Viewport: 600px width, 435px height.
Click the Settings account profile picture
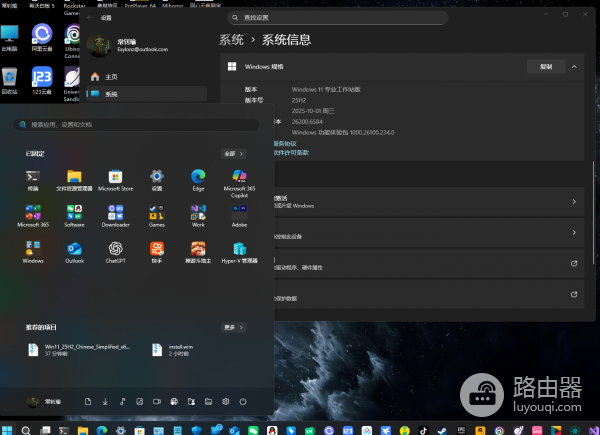tap(99, 45)
